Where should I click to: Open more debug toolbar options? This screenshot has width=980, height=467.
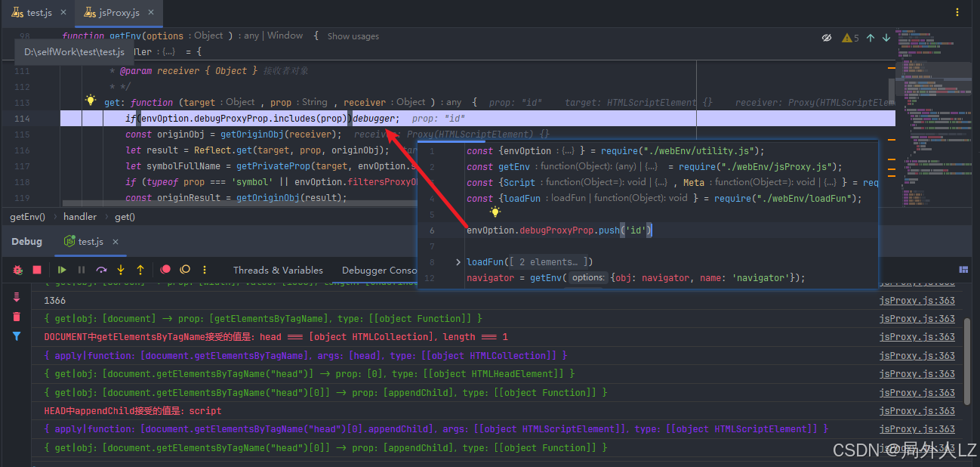(205, 270)
